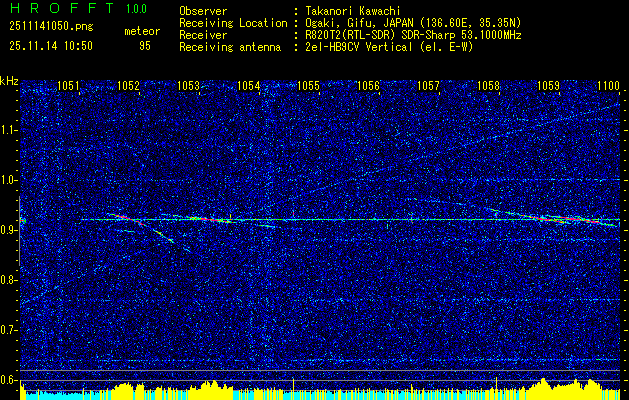
Task: Click the meteor count value 95
Action: 145,46
